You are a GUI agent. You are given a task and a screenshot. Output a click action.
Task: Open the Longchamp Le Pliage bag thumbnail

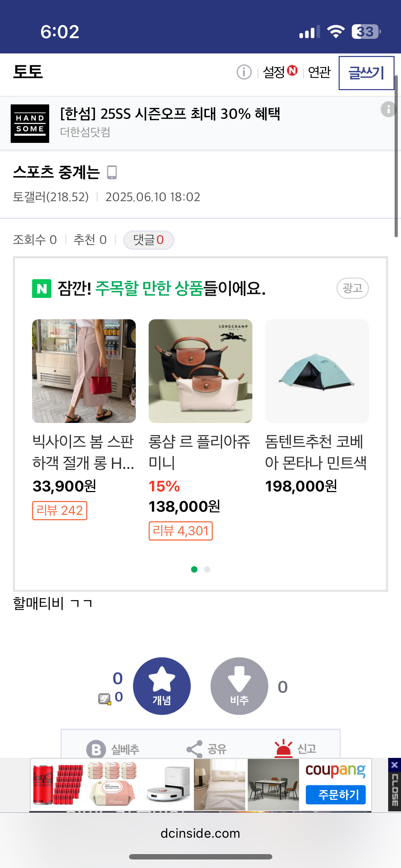coord(200,371)
